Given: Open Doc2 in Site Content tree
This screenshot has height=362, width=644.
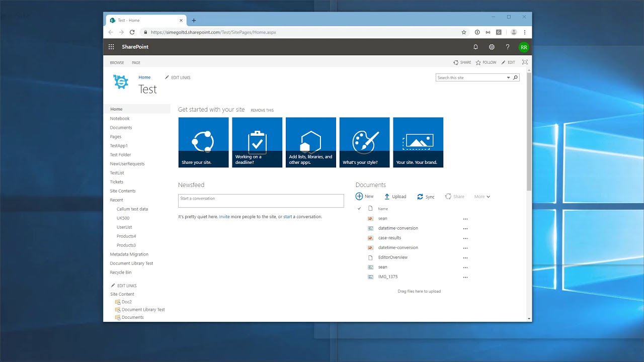Looking at the screenshot, I should 126,302.
